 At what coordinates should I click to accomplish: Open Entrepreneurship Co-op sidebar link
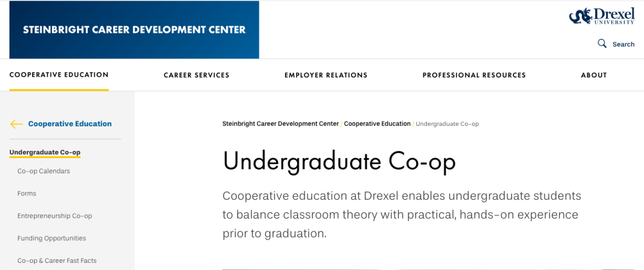point(55,216)
